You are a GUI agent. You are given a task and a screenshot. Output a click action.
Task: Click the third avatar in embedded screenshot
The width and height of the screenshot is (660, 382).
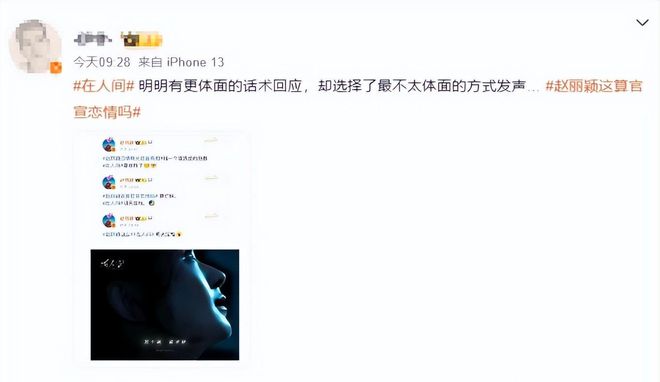(109, 220)
